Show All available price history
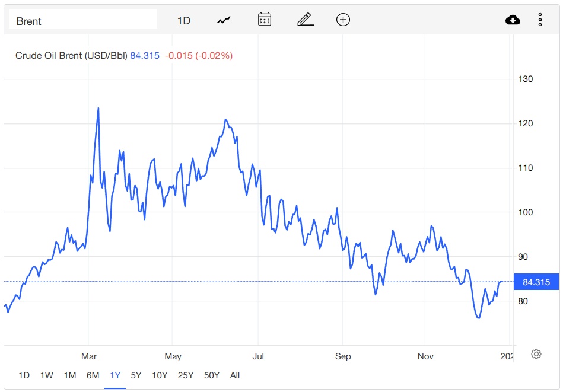 (x=235, y=375)
